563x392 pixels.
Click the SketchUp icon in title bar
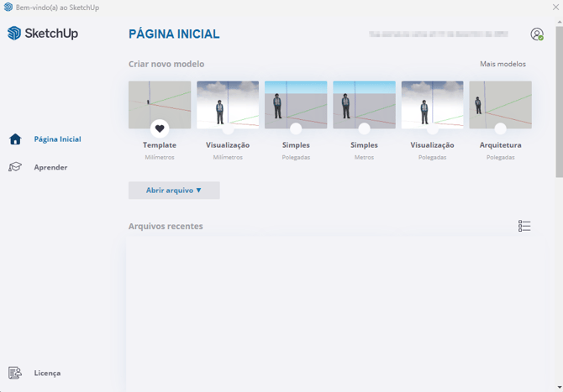[x=8, y=7]
